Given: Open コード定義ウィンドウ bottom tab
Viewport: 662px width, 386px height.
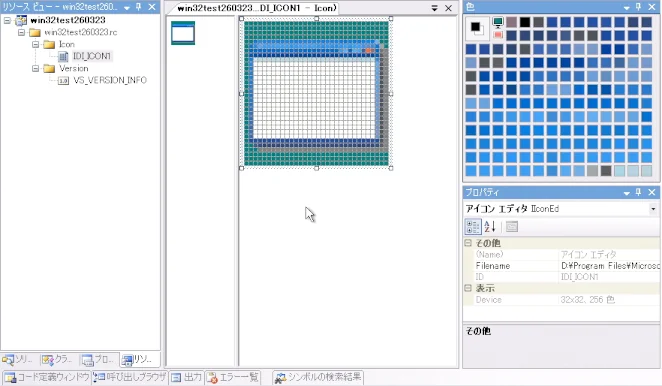Looking at the screenshot, I should (x=46, y=377).
